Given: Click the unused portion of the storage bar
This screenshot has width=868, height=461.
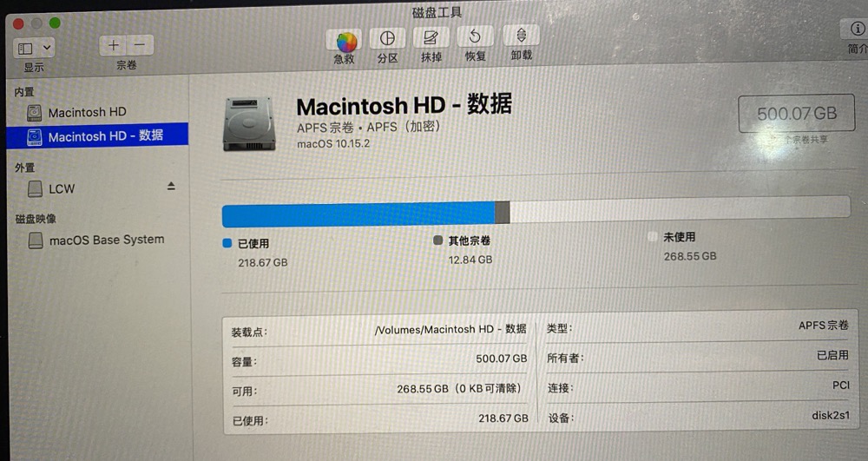Looking at the screenshot, I should click(680, 208).
